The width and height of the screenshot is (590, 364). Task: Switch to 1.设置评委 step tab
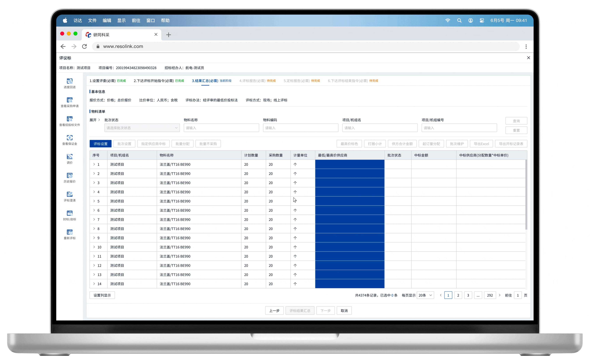pos(107,81)
